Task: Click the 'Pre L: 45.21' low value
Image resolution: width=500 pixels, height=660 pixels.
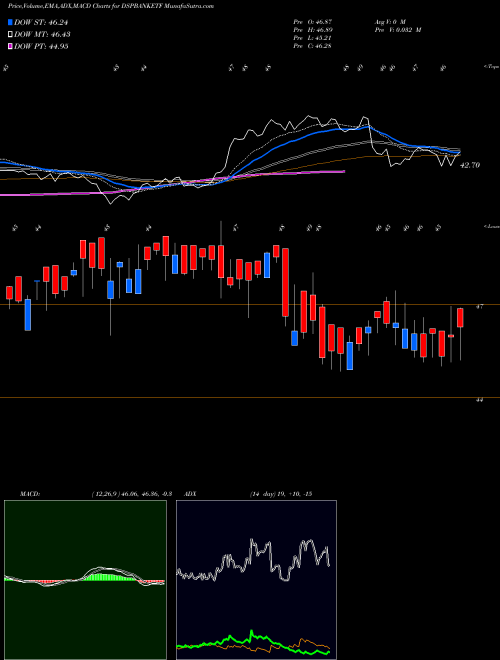Action: (313, 38)
